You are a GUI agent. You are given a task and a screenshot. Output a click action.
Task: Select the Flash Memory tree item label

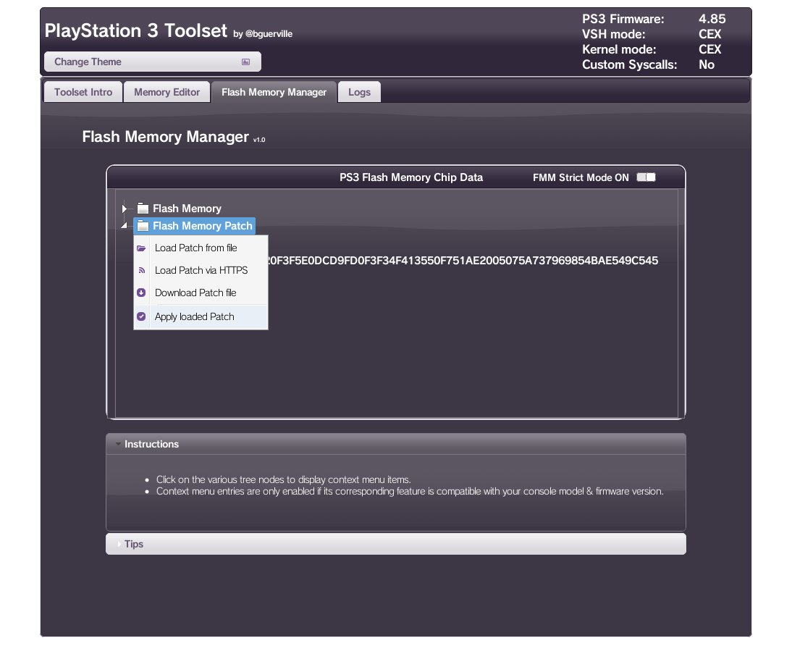[187, 209]
